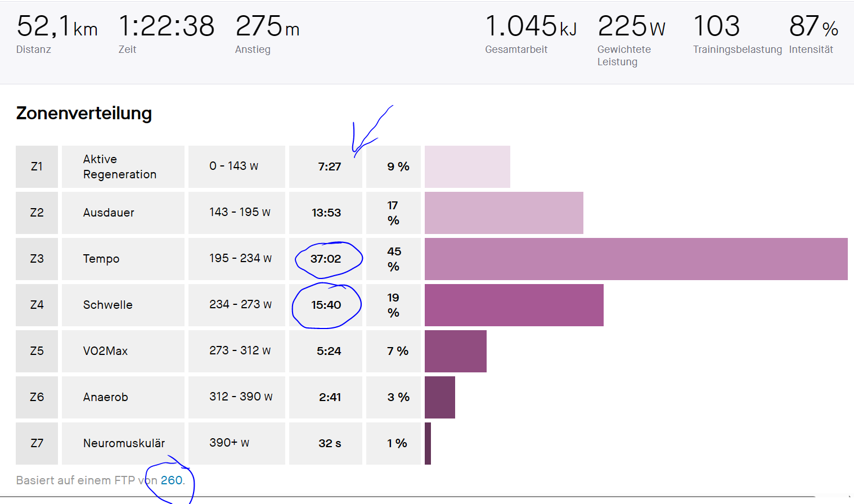The image size is (854, 504).
Task: Select the Z4 Schwelle bar
Action: point(514,305)
